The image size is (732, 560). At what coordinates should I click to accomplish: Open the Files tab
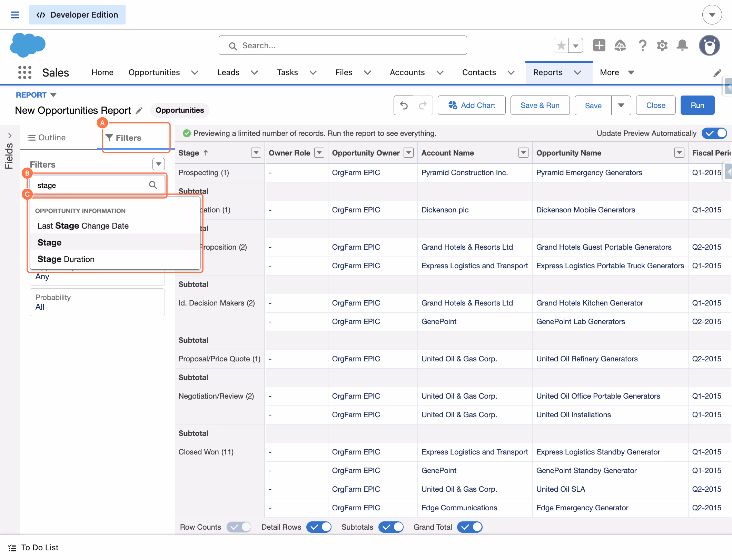[x=344, y=73]
